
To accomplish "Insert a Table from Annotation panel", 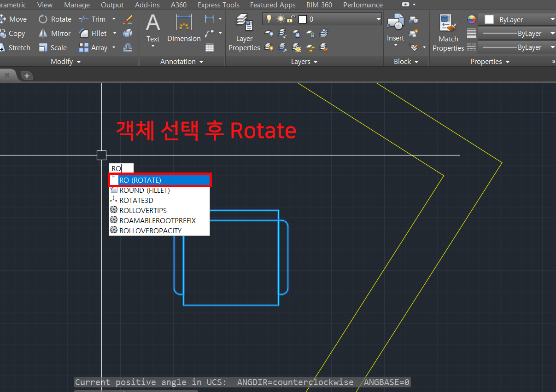I will coord(210,47).
